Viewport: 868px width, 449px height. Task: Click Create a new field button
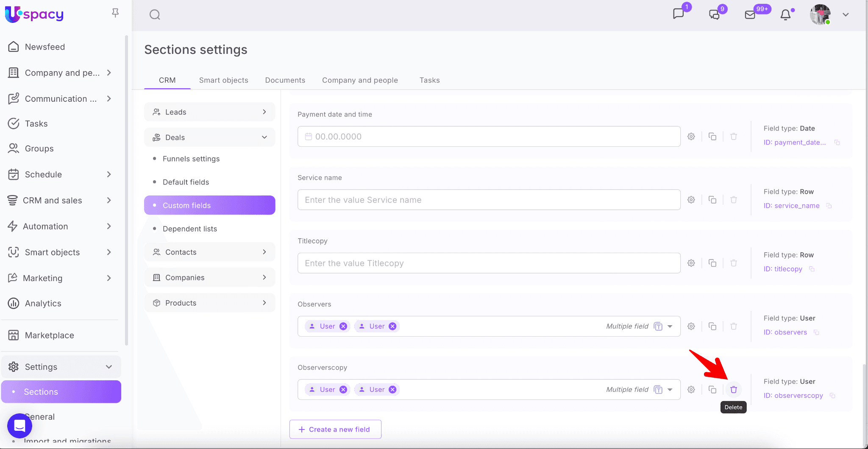pos(335,429)
